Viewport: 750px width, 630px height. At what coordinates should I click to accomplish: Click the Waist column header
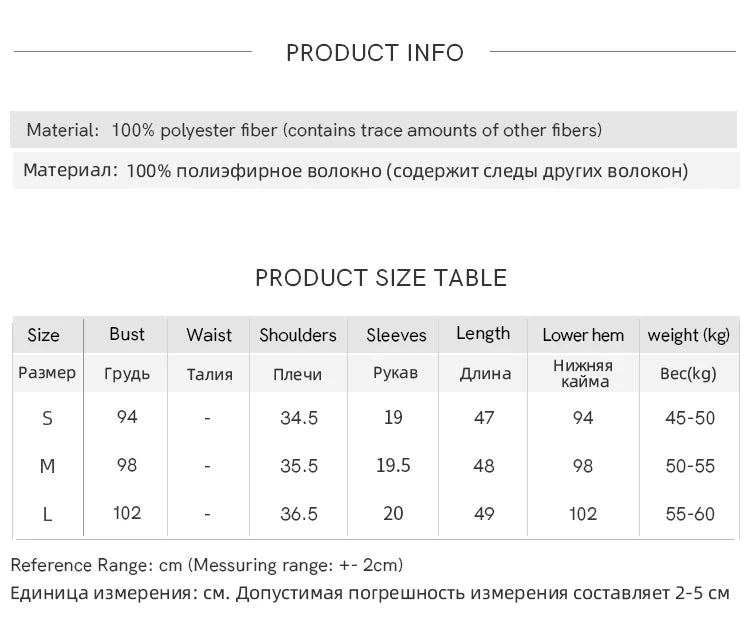coord(209,335)
